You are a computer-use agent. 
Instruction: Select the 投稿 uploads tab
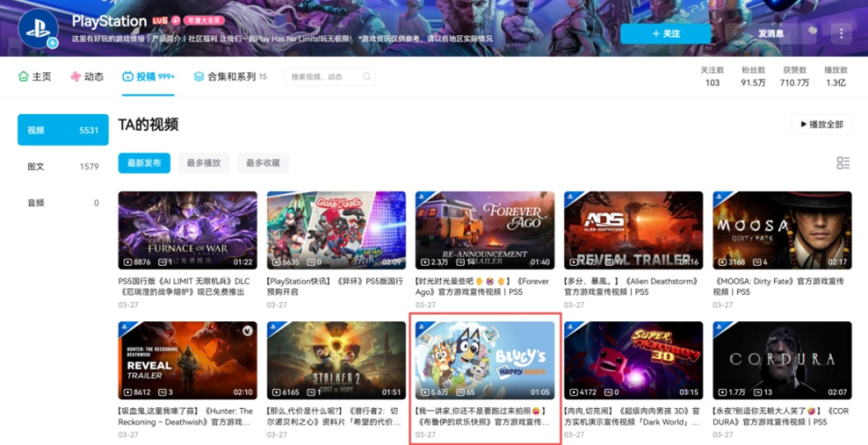tap(148, 77)
